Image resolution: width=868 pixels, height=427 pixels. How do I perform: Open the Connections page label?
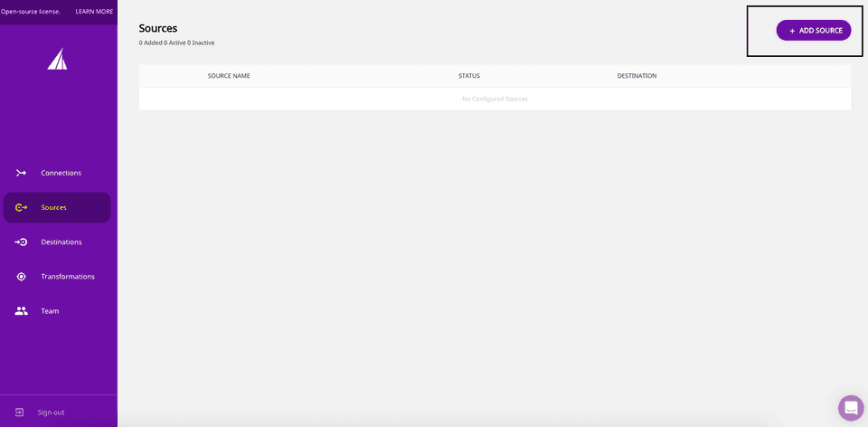tap(61, 173)
